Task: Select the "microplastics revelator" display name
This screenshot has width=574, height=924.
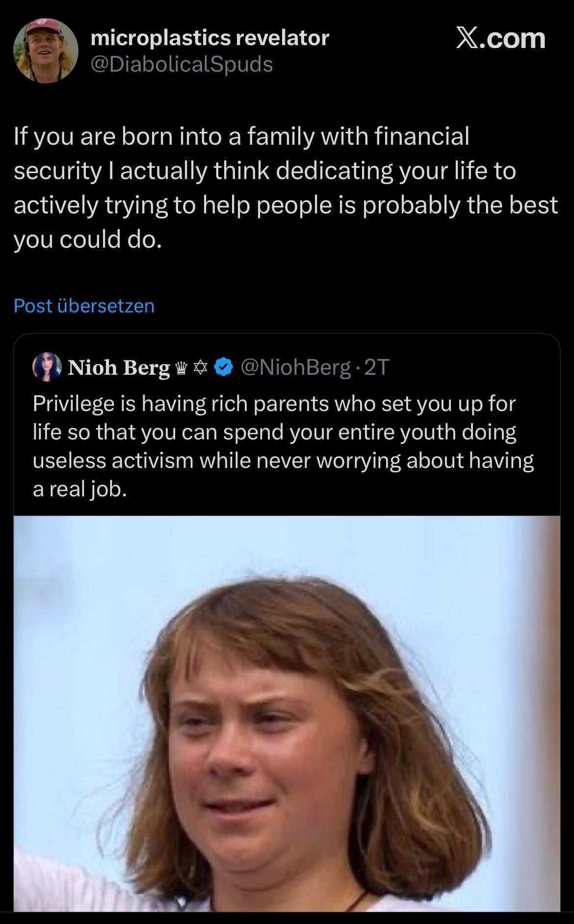Action: [x=210, y=38]
